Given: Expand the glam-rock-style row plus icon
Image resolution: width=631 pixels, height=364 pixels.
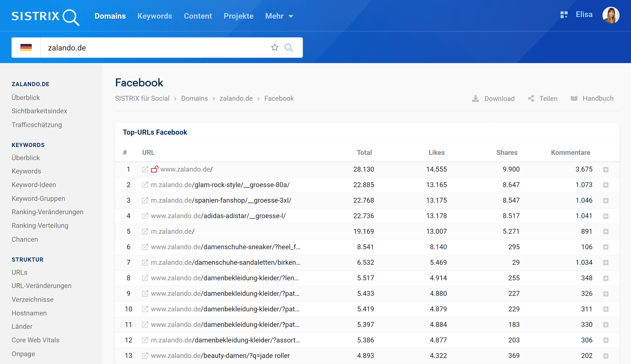Looking at the screenshot, I should 606,185.
